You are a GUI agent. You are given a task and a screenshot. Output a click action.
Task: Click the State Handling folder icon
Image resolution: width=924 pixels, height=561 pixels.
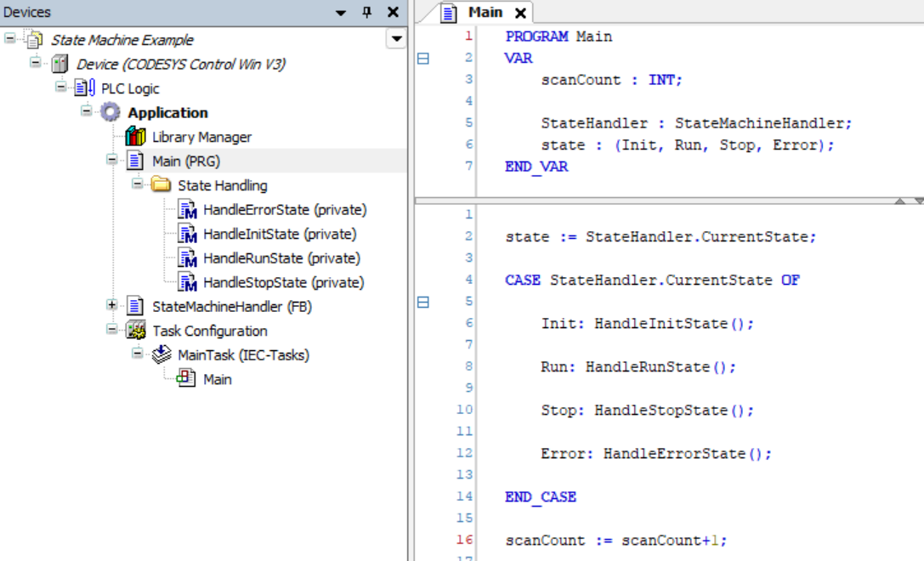pyautogui.click(x=161, y=185)
